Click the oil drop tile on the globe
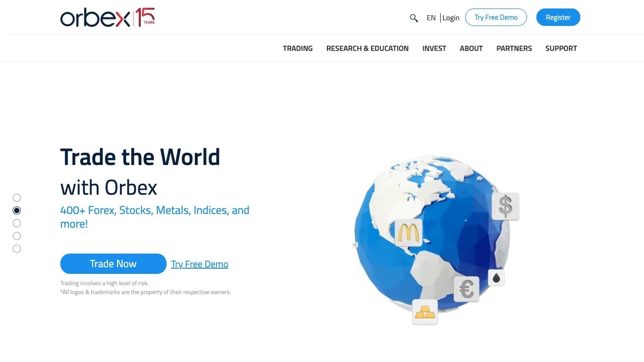Screen dimensions: 644x362 tap(496, 278)
